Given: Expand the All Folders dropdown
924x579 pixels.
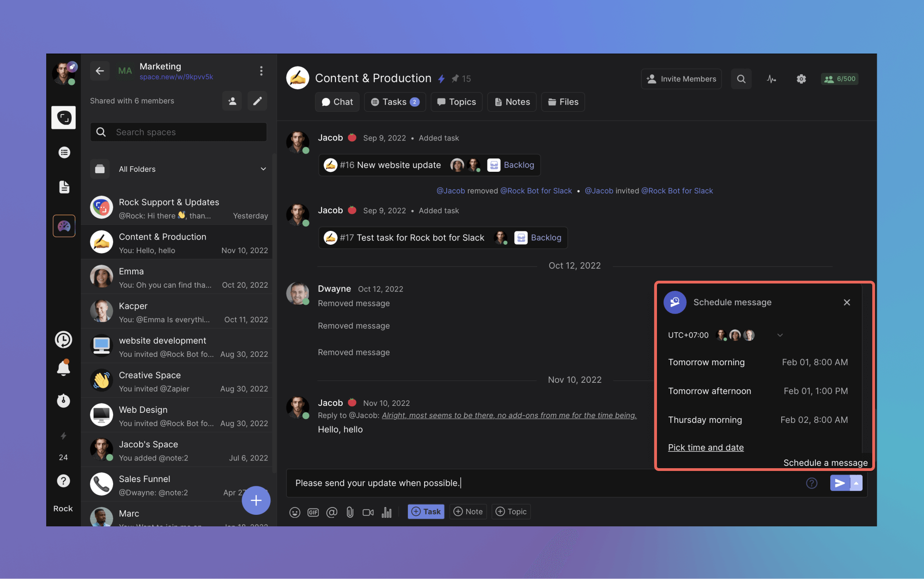Looking at the screenshot, I should coord(263,169).
